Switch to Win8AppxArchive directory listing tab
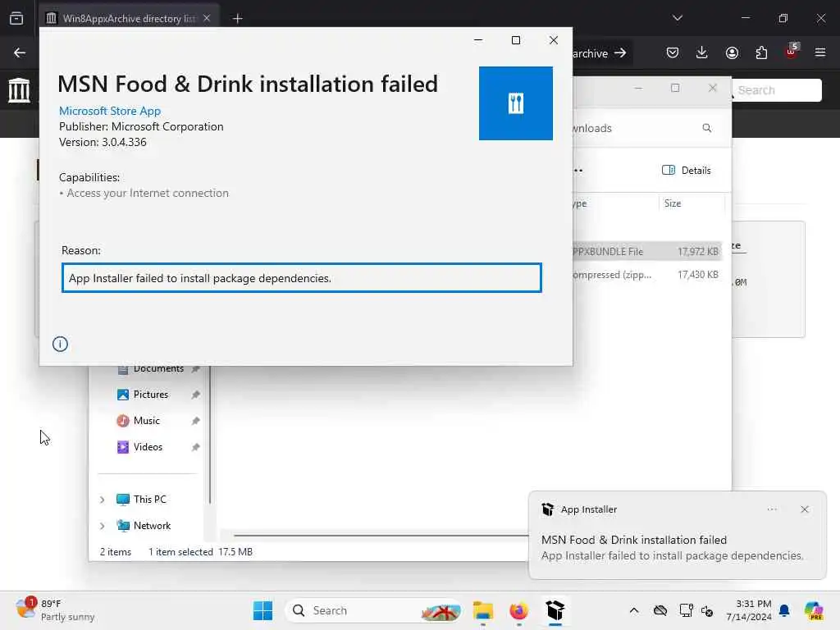 (129, 18)
